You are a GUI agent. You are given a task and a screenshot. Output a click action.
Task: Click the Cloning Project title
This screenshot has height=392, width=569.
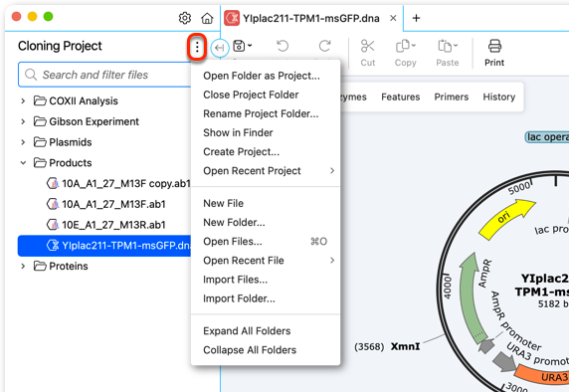(60, 46)
